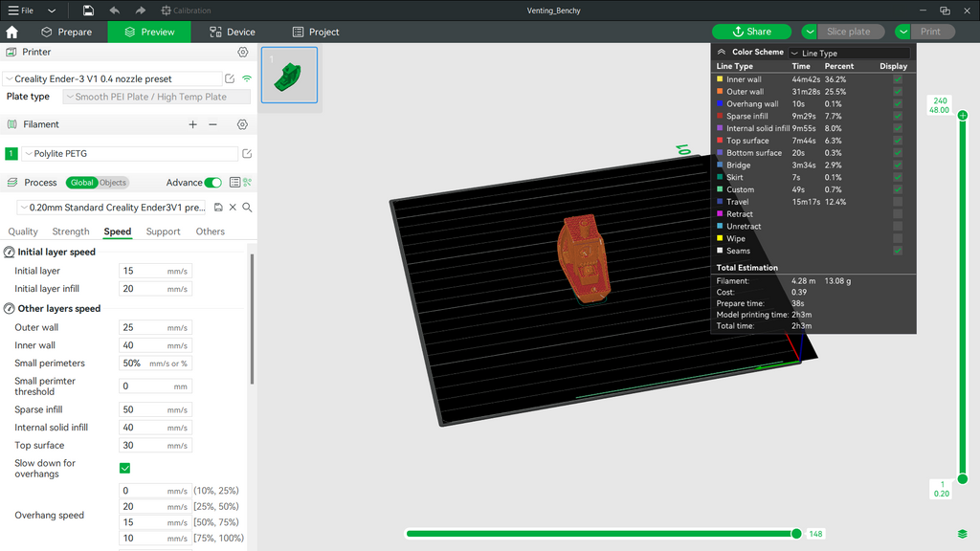The image size is (980, 551).
Task: Click the settings panel vertical scrollbar
Action: click(252, 320)
